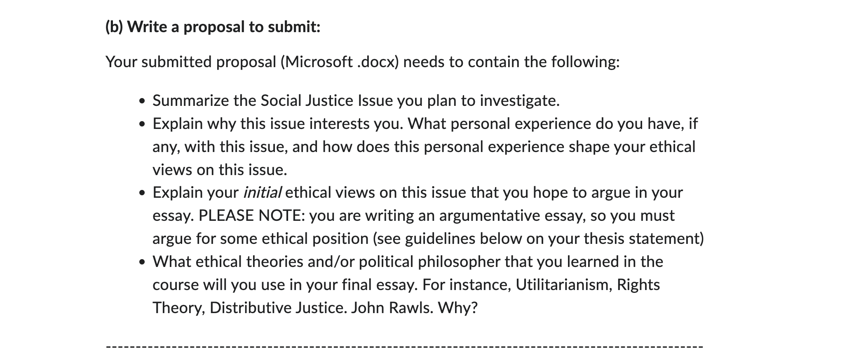This screenshot has height=351, width=868.
Task: Click the words "Rights" after Utilitarianism
Action: click(638, 285)
